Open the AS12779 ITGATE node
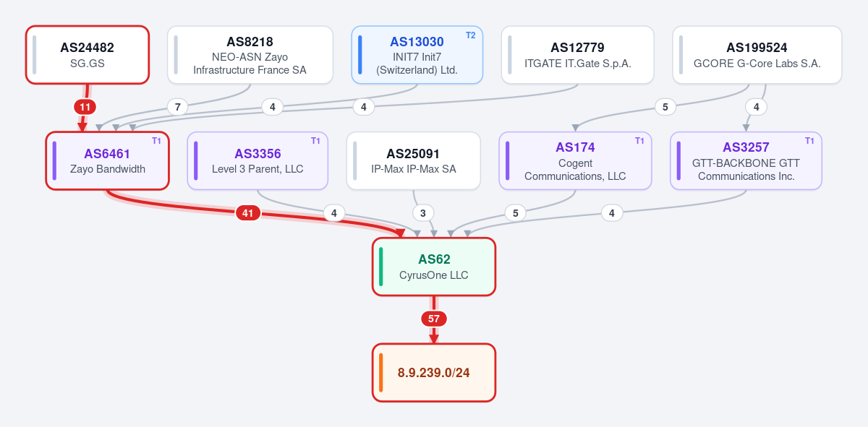The image size is (868, 427). (x=578, y=55)
